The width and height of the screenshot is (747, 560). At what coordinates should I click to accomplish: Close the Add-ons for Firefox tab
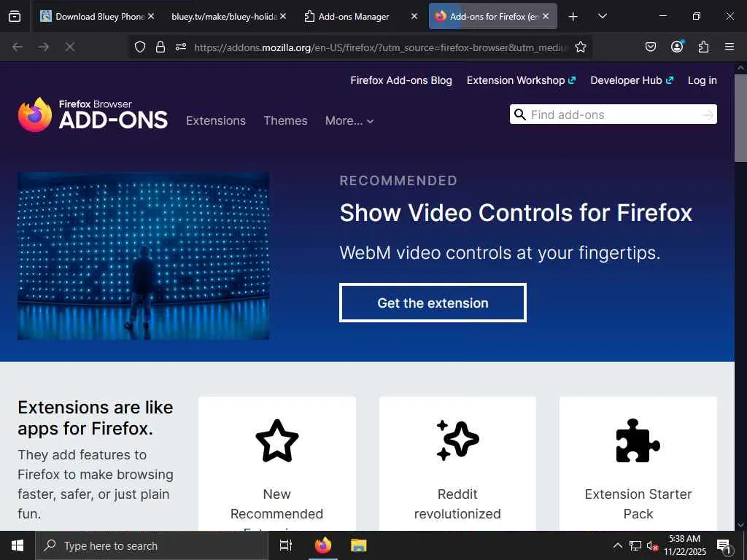click(546, 16)
